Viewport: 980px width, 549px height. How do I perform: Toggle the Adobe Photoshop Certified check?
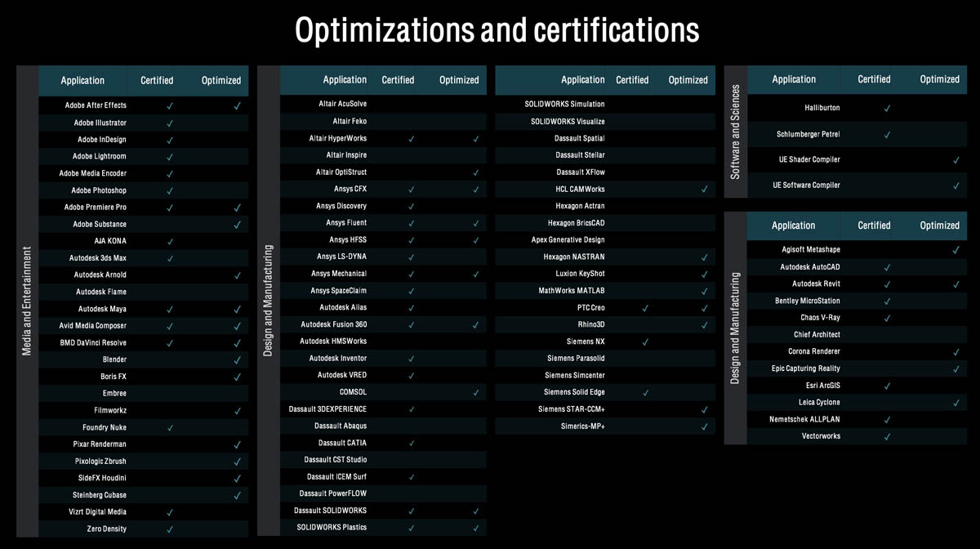coord(170,191)
